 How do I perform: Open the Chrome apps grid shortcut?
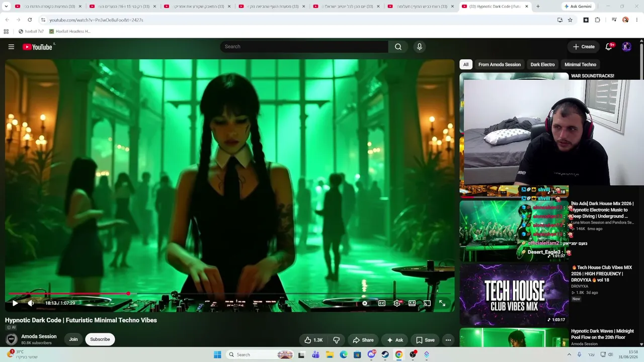point(6,31)
